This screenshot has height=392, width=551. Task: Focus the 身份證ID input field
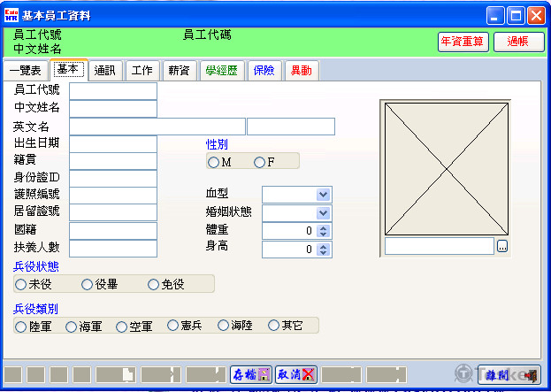113,179
